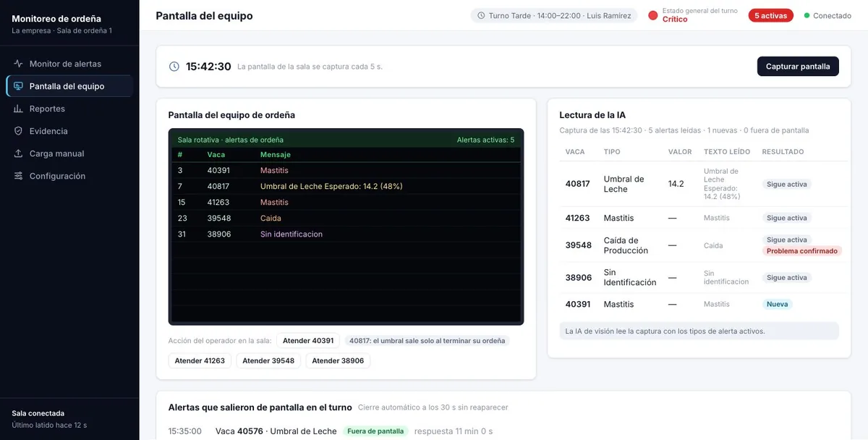This screenshot has width=868, height=440.
Task: Click the TEXTO LEÍDO column header
Action: pyautogui.click(x=727, y=152)
